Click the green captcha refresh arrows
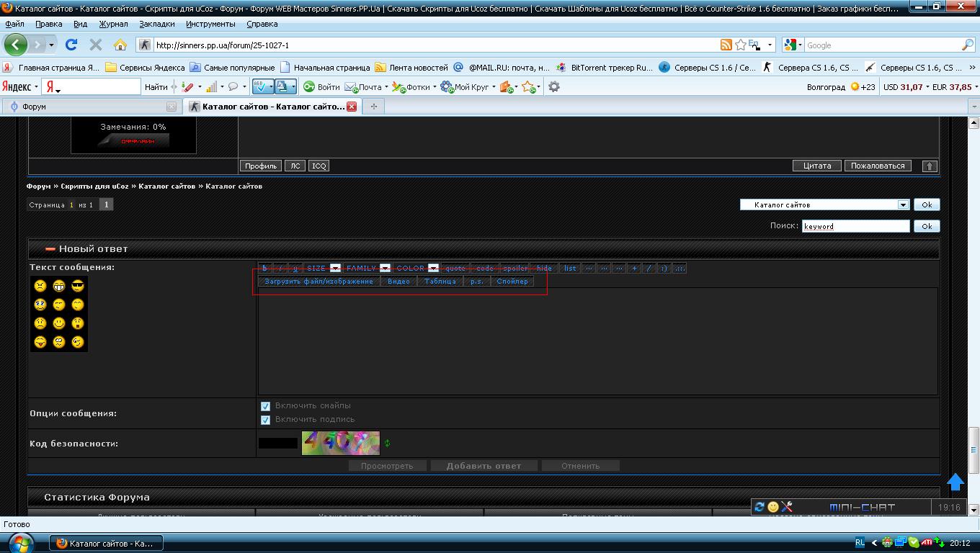 [387, 444]
